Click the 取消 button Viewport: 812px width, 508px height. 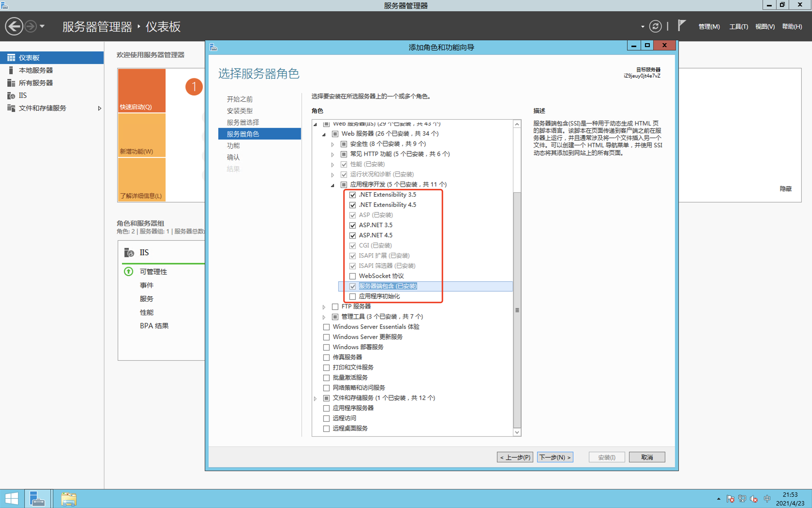tap(647, 457)
